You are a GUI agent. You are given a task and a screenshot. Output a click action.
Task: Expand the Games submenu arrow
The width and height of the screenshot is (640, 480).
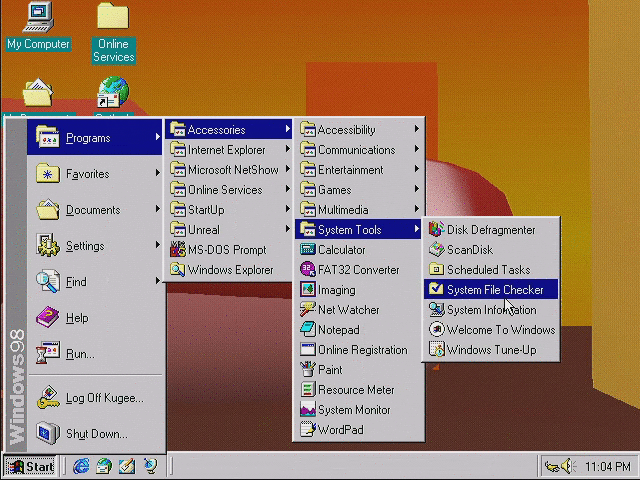(x=417, y=189)
